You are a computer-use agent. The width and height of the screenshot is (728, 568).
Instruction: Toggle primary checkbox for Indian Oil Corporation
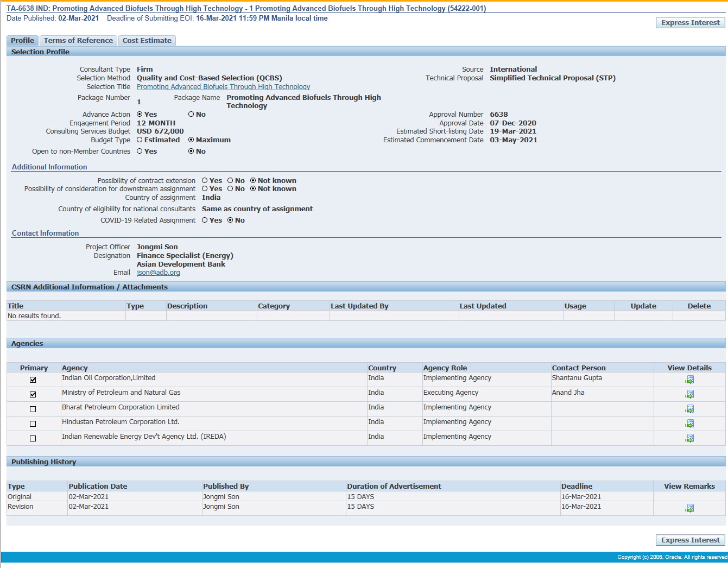33,380
